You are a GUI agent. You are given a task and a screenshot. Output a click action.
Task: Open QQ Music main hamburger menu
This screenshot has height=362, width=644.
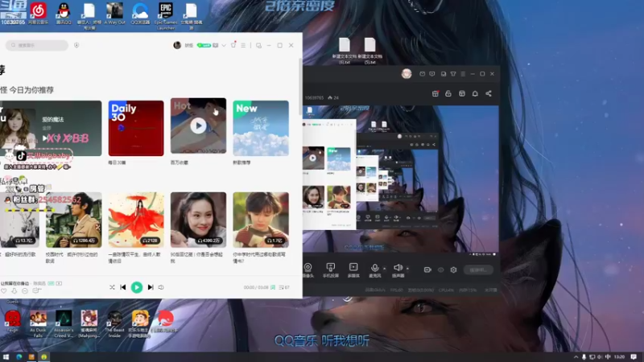pos(243,45)
